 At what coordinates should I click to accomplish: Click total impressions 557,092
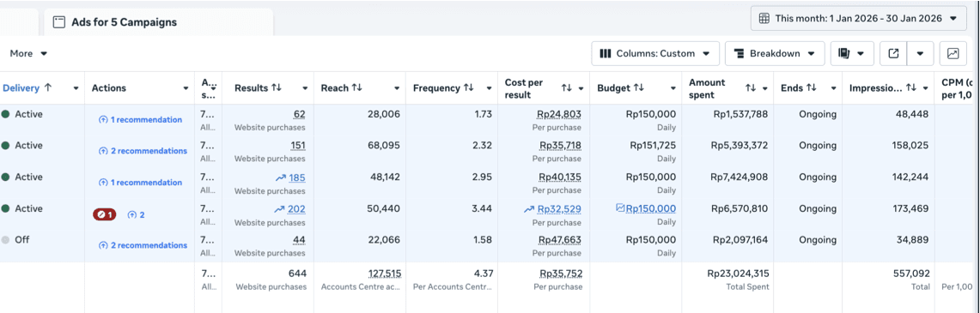click(x=910, y=273)
